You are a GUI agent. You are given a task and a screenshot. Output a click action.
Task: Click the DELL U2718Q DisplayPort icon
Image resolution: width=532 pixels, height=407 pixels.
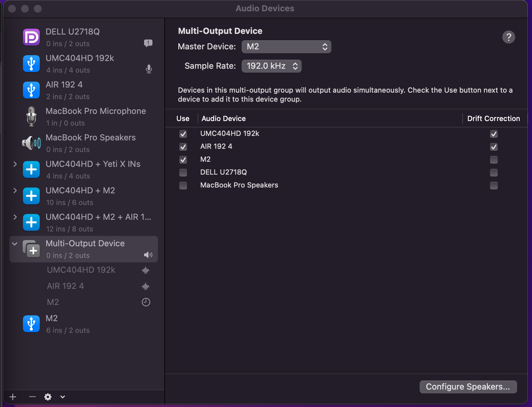click(x=31, y=37)
